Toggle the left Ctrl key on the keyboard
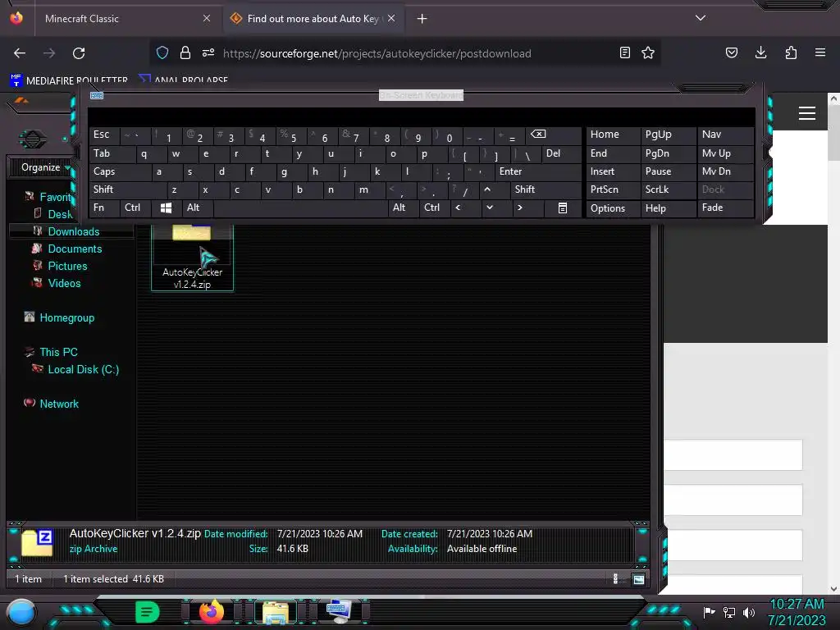Screen dimensions: 840x630 coord(135,208)
